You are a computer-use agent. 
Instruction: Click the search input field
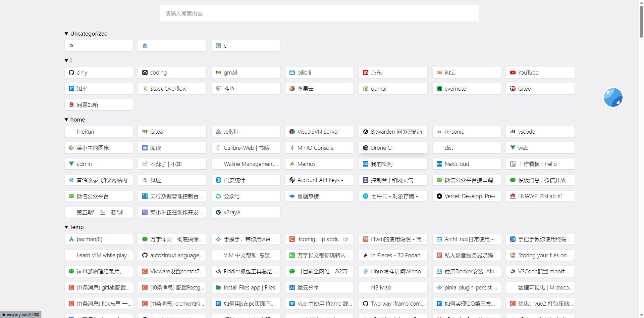point(319,13)
